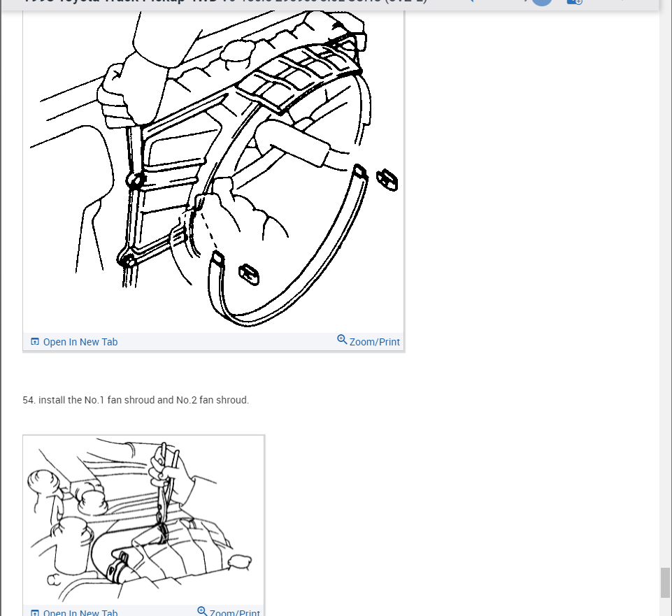672x616 pixels.
Task: Click the loose clip drawn inside the shroud's lower end
Action: click(248, 274)
